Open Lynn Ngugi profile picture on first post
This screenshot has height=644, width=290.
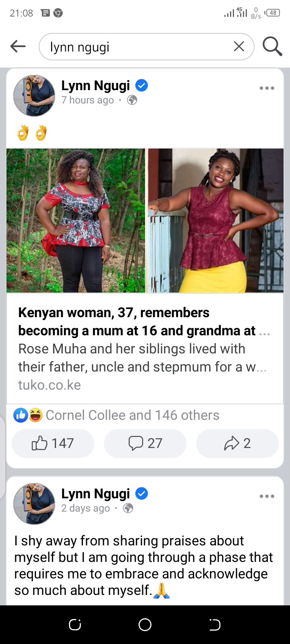tap(34, 96)
